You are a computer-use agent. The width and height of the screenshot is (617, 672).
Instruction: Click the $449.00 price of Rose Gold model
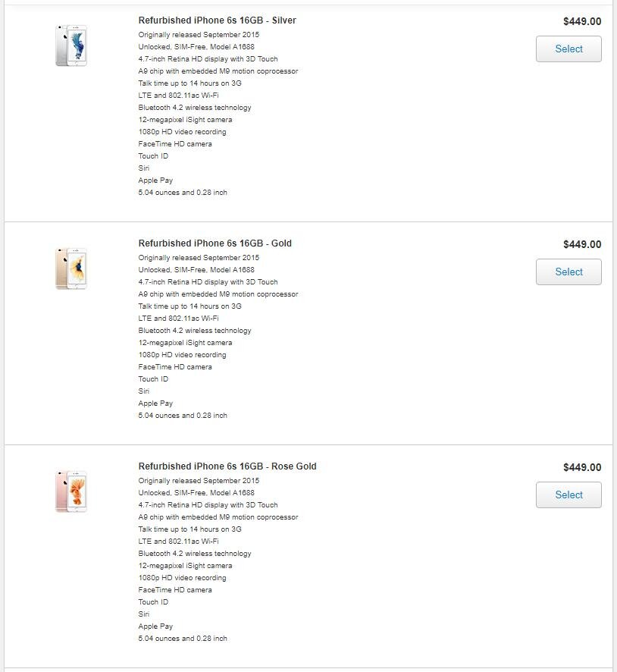coord(581,467)
